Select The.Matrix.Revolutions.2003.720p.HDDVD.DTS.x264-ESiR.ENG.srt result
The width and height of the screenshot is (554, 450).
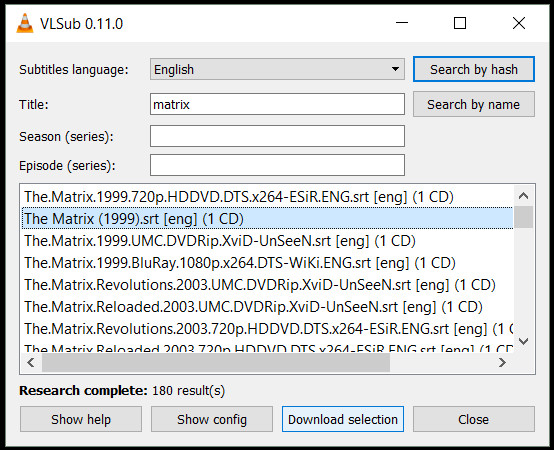click(267, 329)
